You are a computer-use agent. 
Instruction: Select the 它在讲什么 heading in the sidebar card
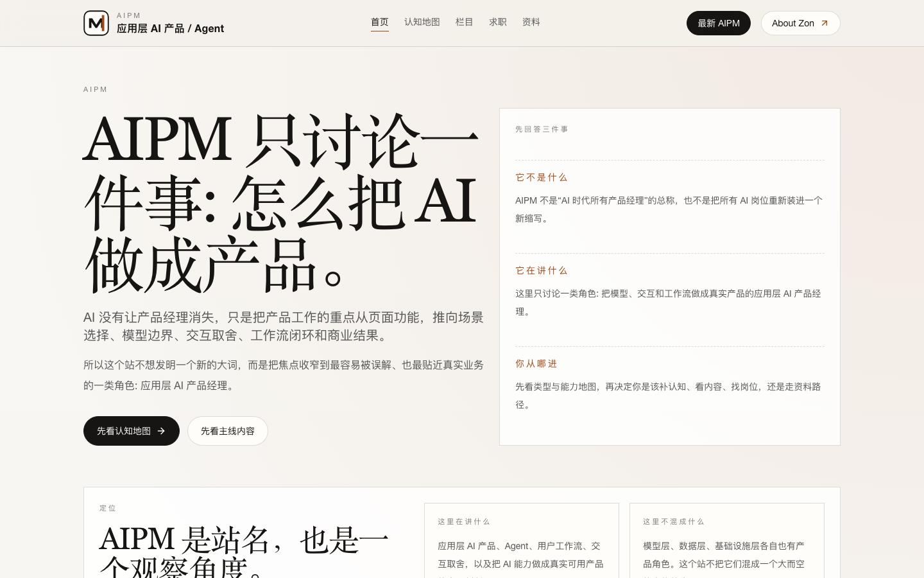click(541, 270)
